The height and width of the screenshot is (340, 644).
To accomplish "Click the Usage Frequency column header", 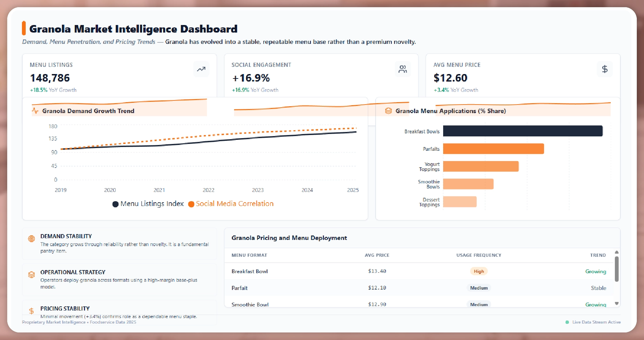I will 478,255.
